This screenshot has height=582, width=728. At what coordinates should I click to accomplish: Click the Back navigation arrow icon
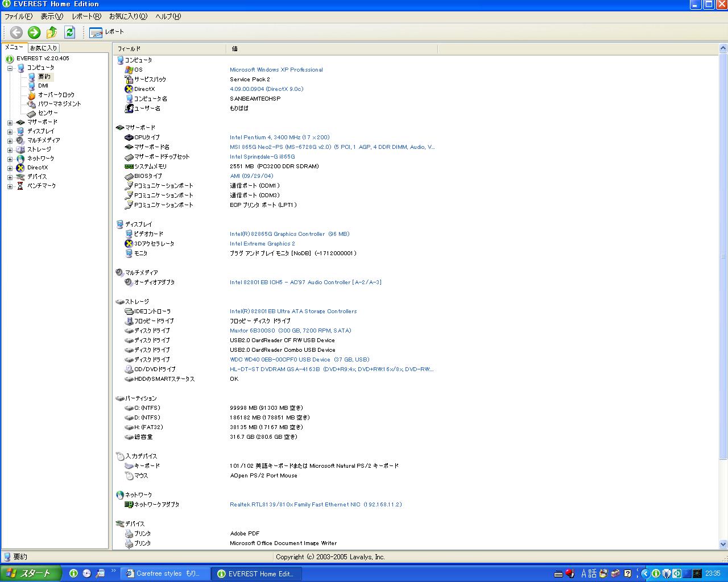(16, 32)
